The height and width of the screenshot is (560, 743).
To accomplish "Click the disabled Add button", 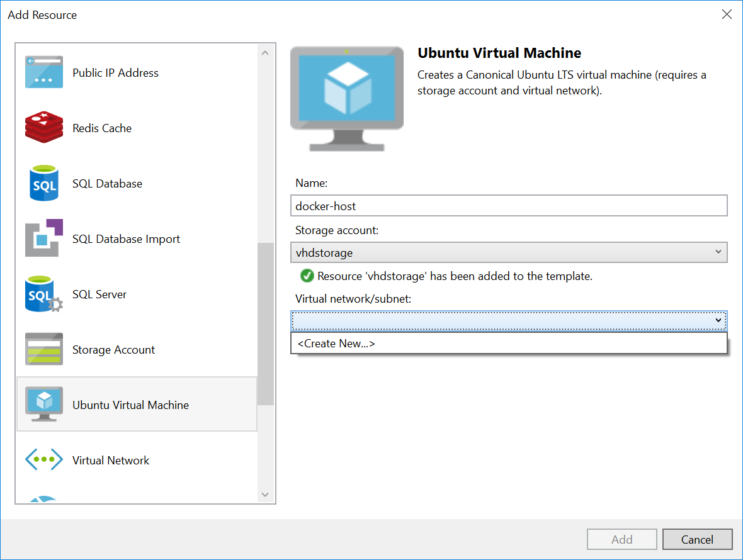I will [621, 539].
